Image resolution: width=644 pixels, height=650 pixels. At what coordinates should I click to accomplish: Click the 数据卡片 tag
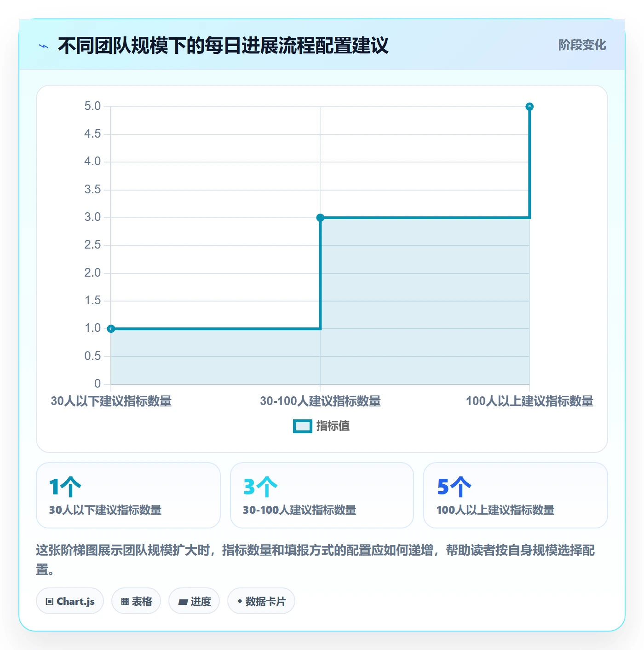click(x=261, y=601)
